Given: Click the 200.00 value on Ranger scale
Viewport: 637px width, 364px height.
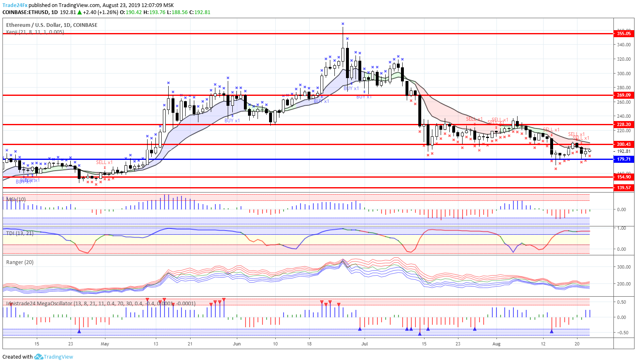Looking at the screenshot, I should click(x=624, y=284).
